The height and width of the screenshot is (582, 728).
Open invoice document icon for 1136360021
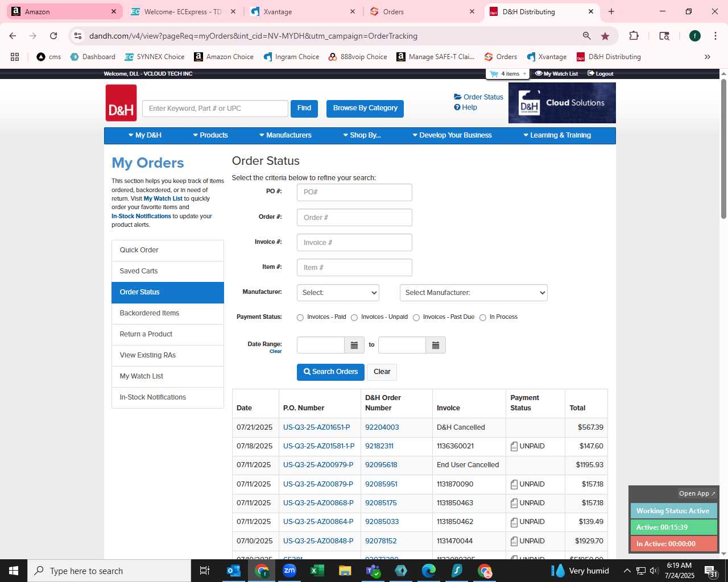(514, 447)
